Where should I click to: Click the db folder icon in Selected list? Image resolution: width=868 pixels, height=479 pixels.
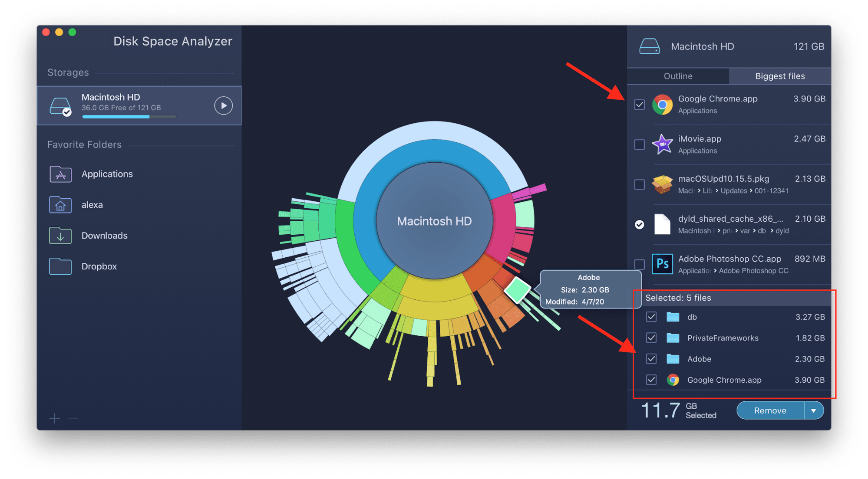[673, 317]
